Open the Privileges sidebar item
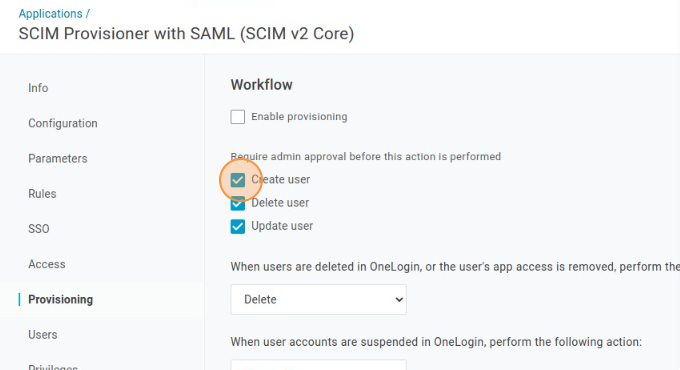Screen dimensions: 680x370 (x=53, y=367)
